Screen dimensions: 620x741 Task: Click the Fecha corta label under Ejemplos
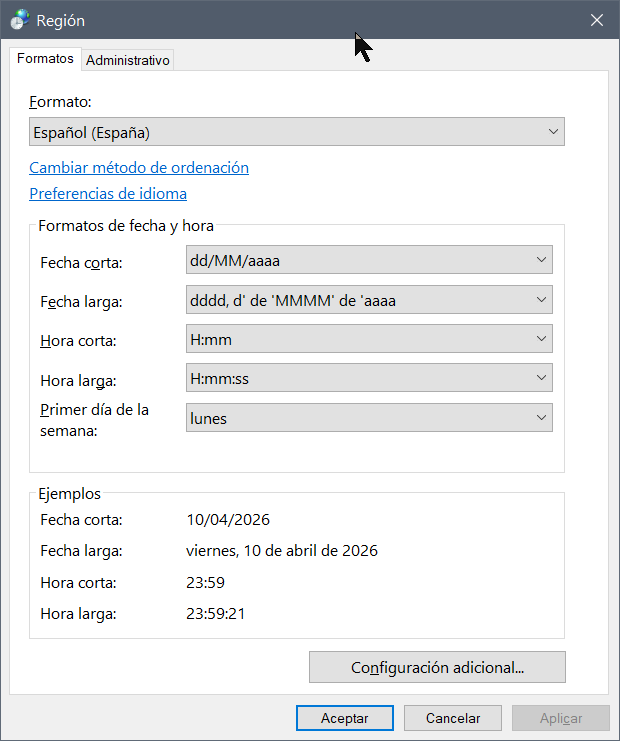click(x=81, y=520)
